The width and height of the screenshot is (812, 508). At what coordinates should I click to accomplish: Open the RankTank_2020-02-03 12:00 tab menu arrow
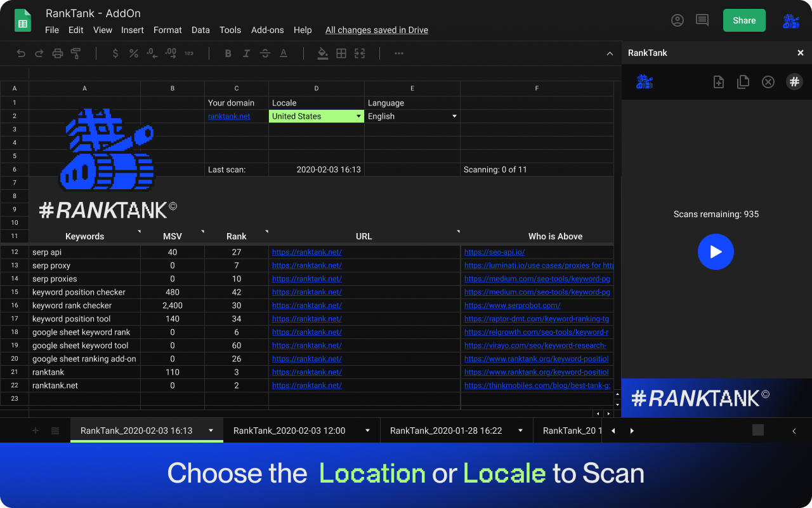coord(367,431)
